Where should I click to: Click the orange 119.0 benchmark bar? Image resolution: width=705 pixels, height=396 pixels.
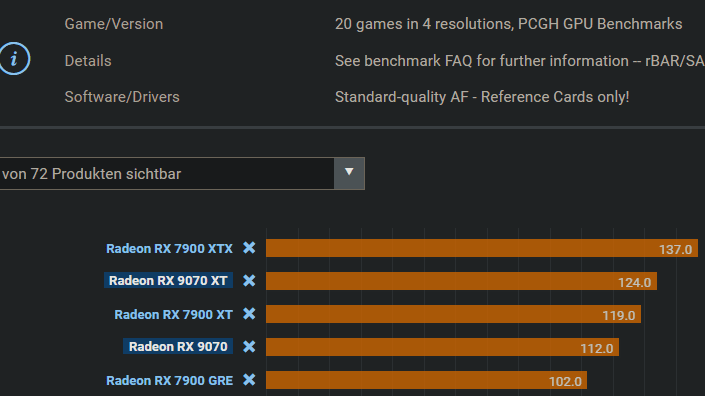pyautogui.click(x=453, y=314)
